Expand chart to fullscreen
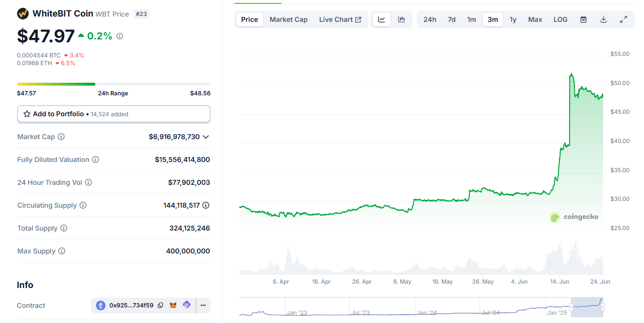644x323 pixels. tap(624, 19)
